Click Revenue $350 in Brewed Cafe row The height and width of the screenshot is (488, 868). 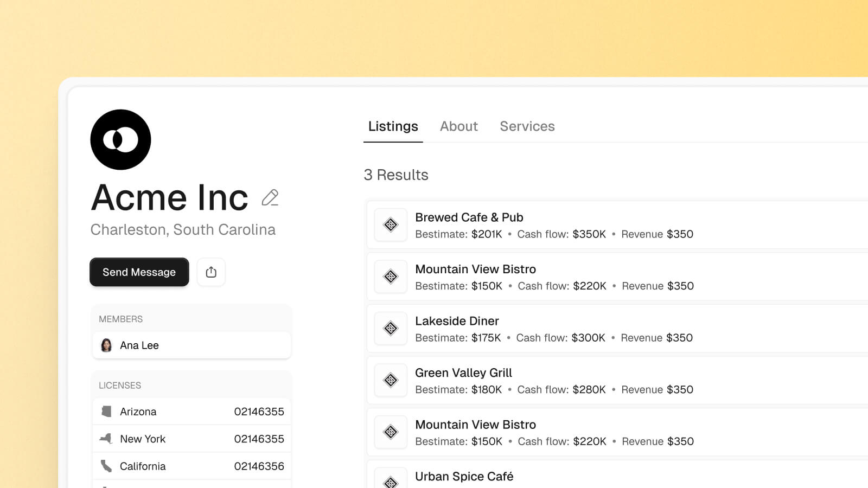[657, 234]
